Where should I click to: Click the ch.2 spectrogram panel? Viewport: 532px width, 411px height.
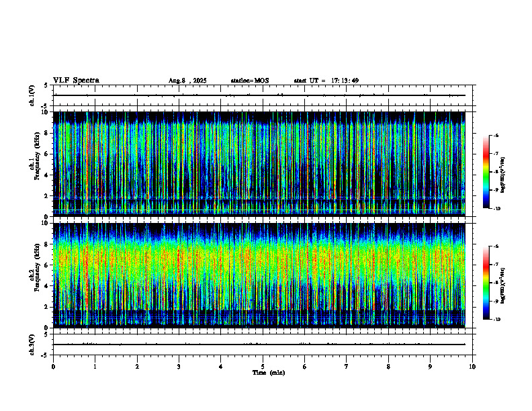pyautogui.click(x=259, y=275)
